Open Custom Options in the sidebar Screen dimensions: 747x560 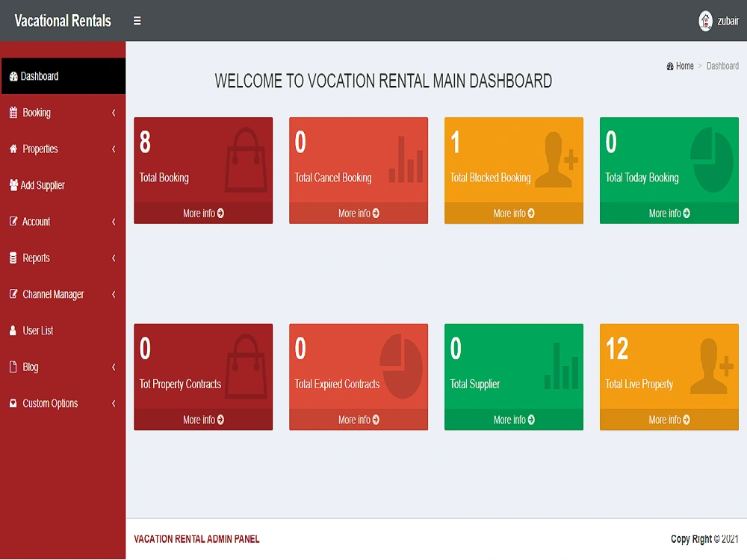pos(63,403)
